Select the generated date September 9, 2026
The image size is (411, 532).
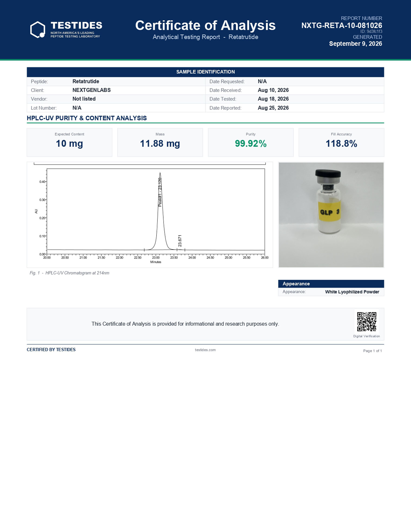tap(355, 44)
